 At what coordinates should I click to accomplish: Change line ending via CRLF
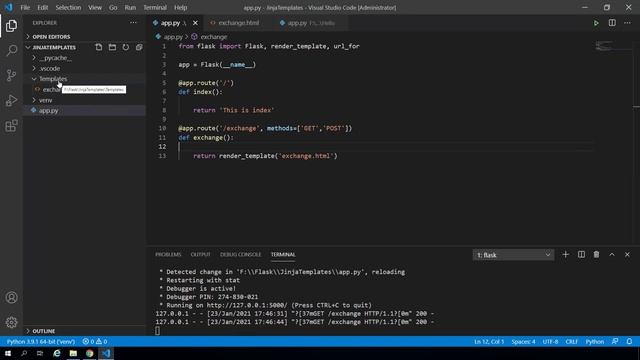coord(571,341)
